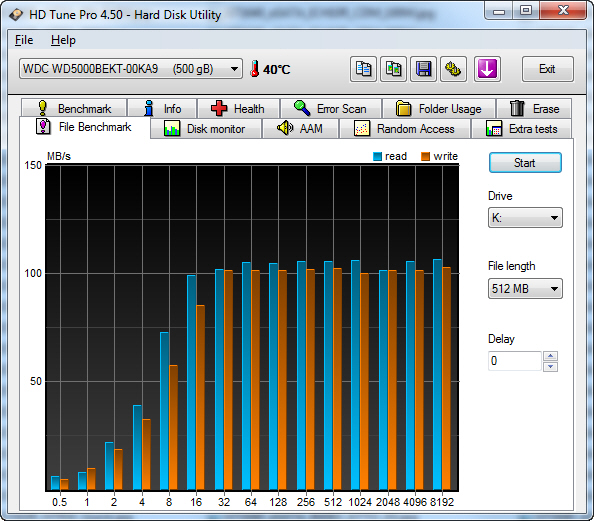Increase Delay with the up arrow
The image size is (594, 521).
(x=550, y=356)
